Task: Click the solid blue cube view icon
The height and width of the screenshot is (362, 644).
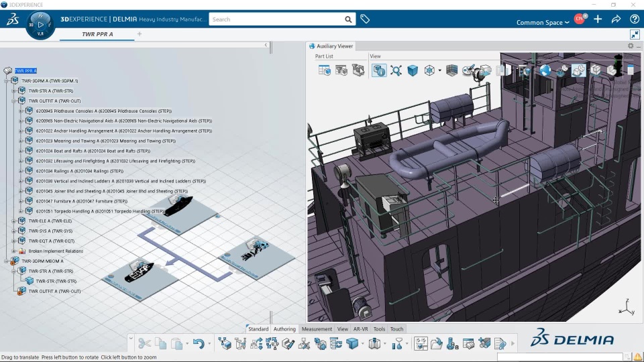Action: click(x=413, y=70)
